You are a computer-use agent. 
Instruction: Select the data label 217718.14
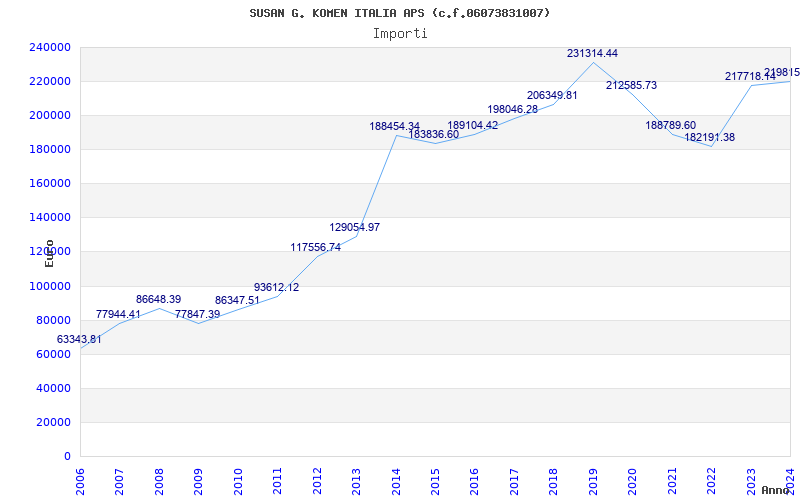[x=751, y=77]
